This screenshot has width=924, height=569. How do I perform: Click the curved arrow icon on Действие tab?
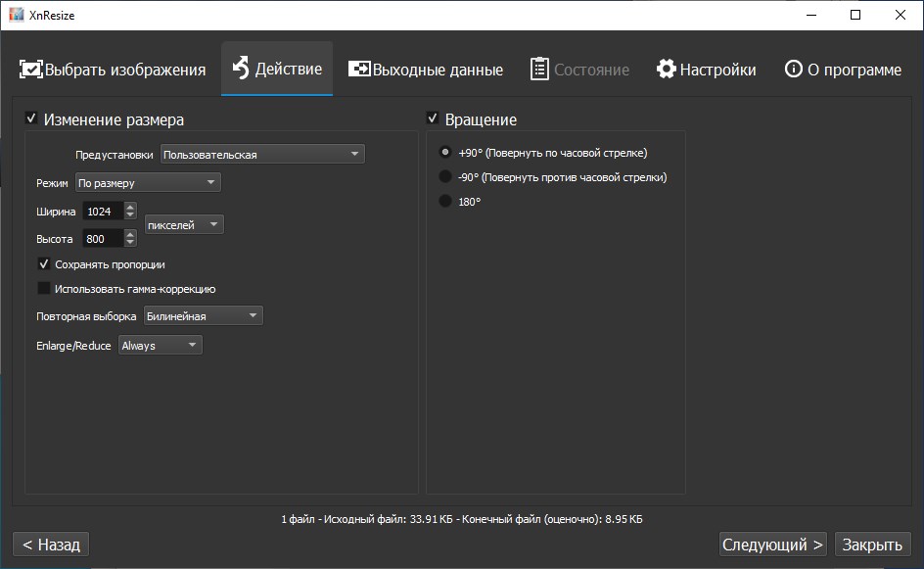pyautogui.click(x=240, y=69)
